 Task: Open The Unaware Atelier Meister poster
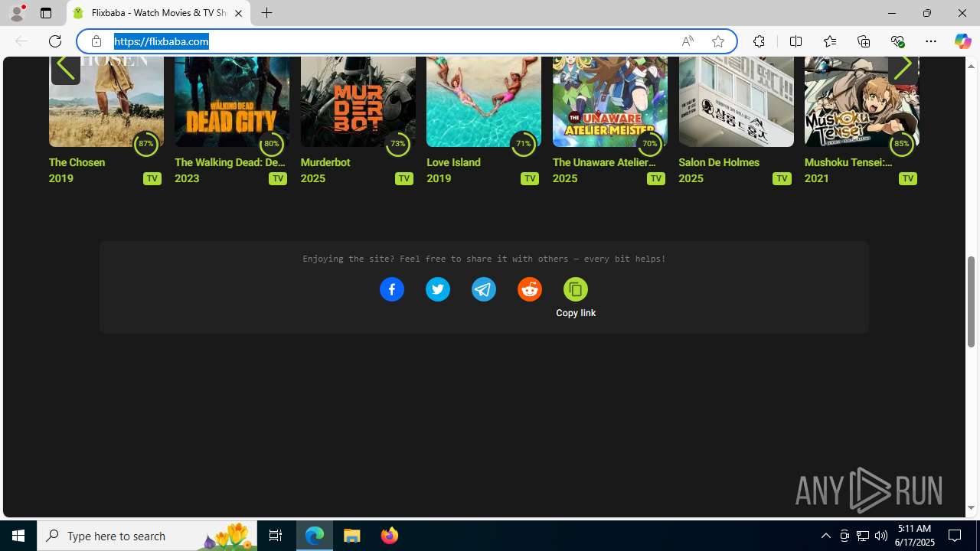(609, 101)
